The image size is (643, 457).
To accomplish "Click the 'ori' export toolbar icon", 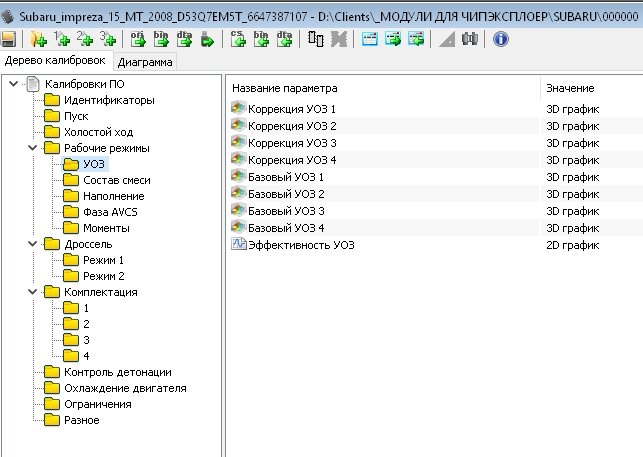I will tap(138, 39).
